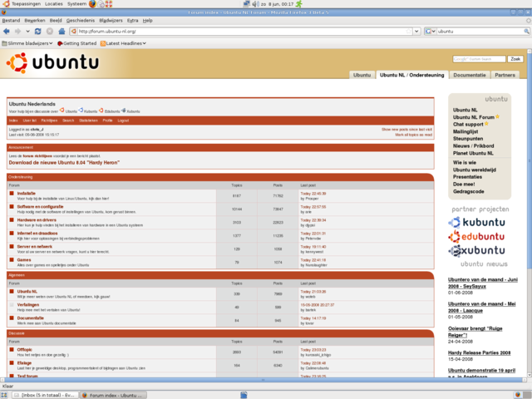The image size is (532, 399).
Task: Open the back/forward history dropdown arrow
Action: pyautogui.click(x=27, y=32)
